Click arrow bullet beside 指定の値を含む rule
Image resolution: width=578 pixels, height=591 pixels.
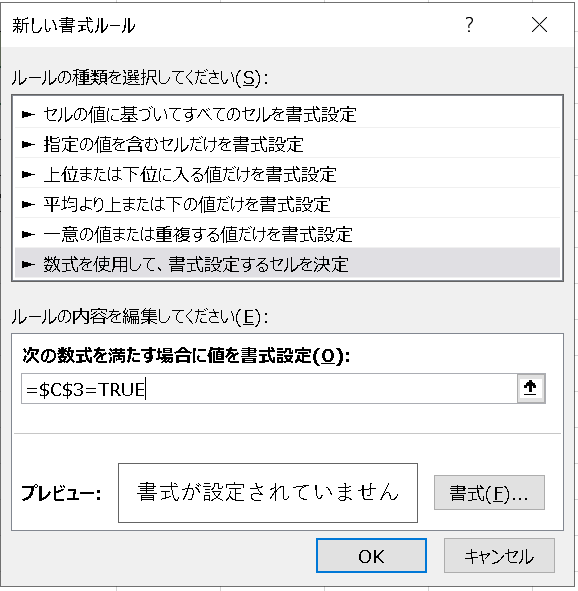click(28, 144)
